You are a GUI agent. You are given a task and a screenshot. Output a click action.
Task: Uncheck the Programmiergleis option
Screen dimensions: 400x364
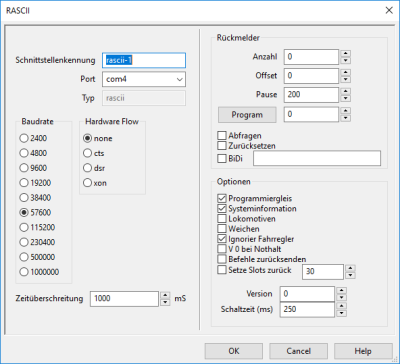tap(222, 198)
